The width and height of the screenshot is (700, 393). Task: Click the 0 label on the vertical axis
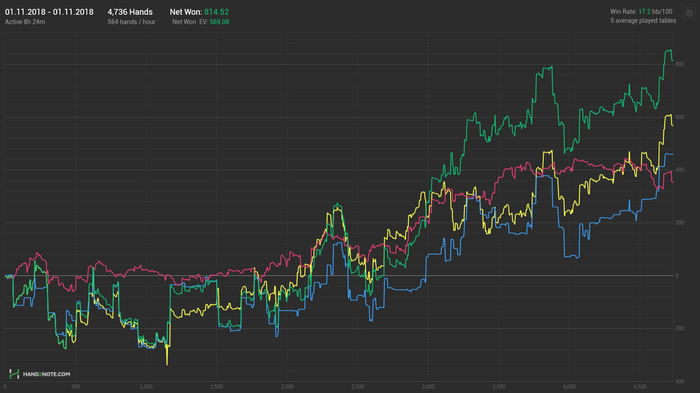677,276
